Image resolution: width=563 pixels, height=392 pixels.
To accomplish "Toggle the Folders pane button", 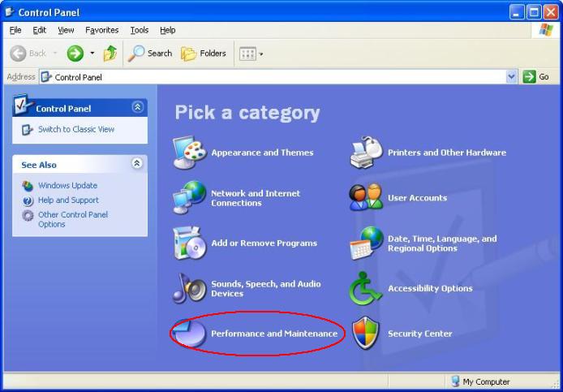I will tap(204, 54).
